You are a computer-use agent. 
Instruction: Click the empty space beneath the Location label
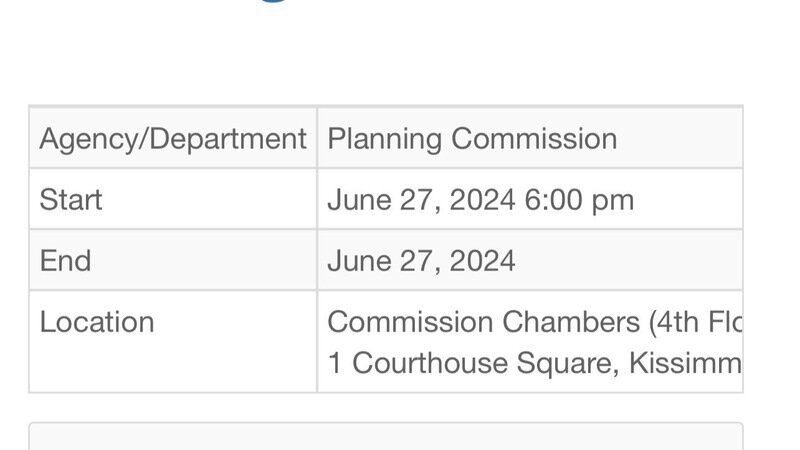coord(173,365)
